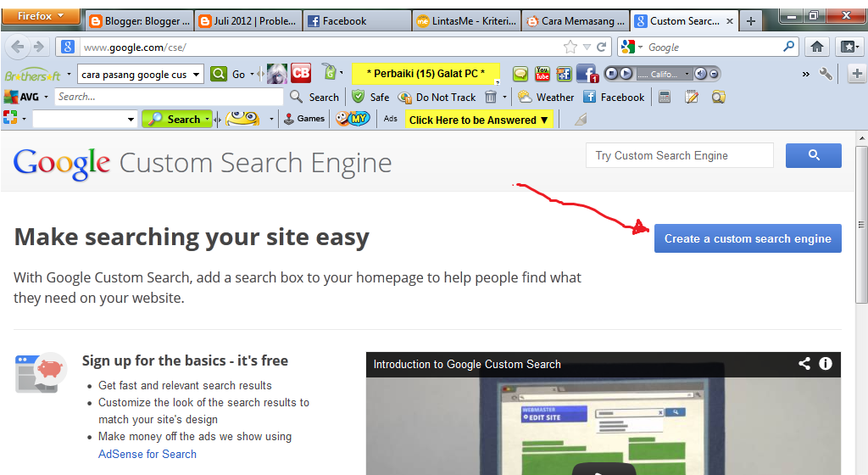Click the plus button at toolbar end
The width and height of the screenshot is (868, 475).
point(856,74)
